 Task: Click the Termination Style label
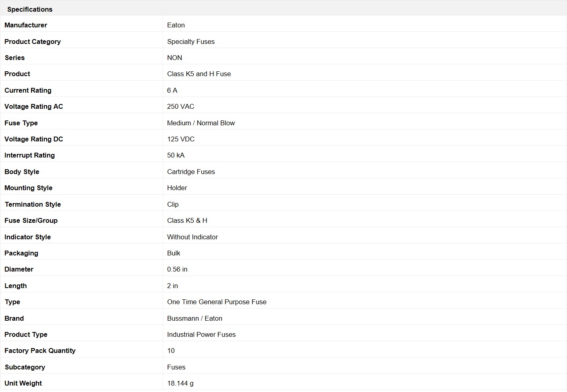point(33,204)
